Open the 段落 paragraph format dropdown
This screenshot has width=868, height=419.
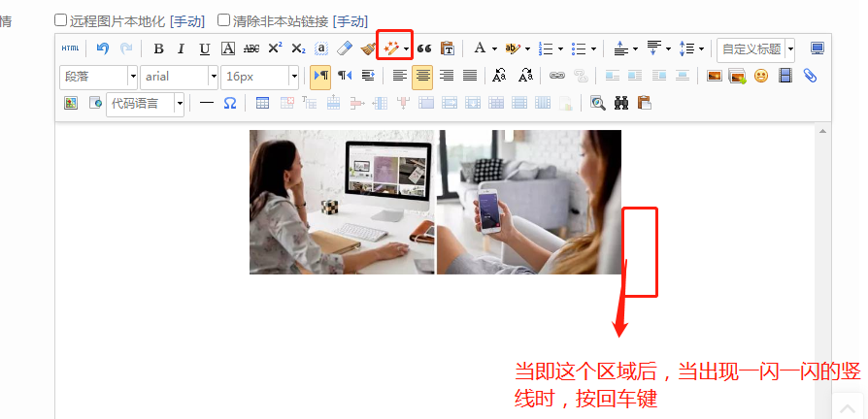[x=98, y=76]
